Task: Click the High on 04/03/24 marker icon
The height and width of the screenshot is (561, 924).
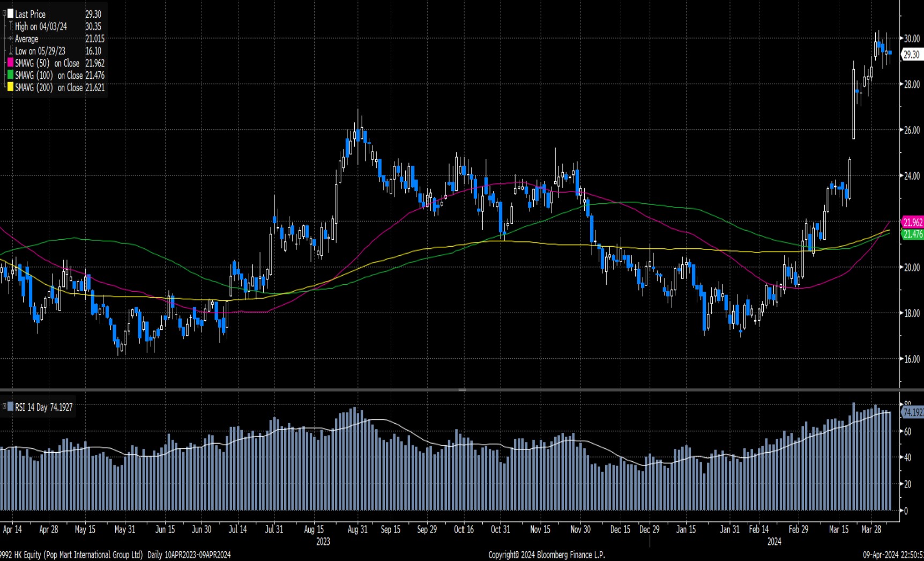Action: (10, 26)
